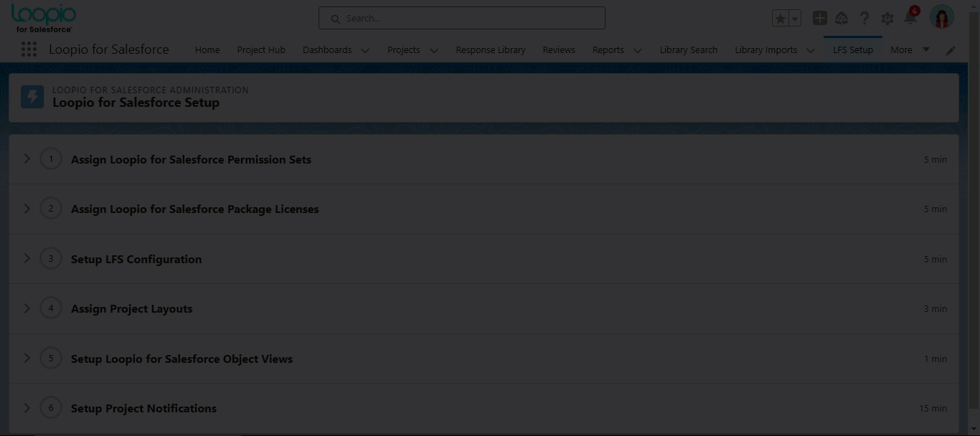The image size is (980, 436).
Task: Open the user profile avatar
Action: coord(941,17)
